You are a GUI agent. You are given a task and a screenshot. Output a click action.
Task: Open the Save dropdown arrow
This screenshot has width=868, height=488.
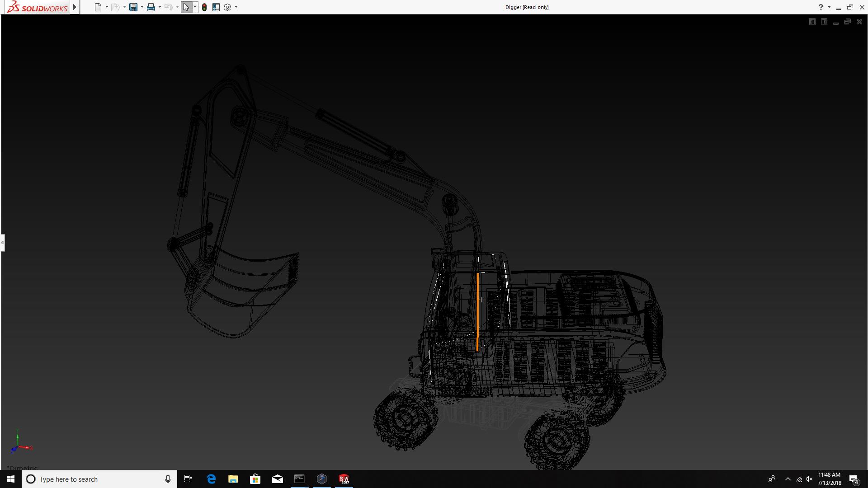click(142, 7)
